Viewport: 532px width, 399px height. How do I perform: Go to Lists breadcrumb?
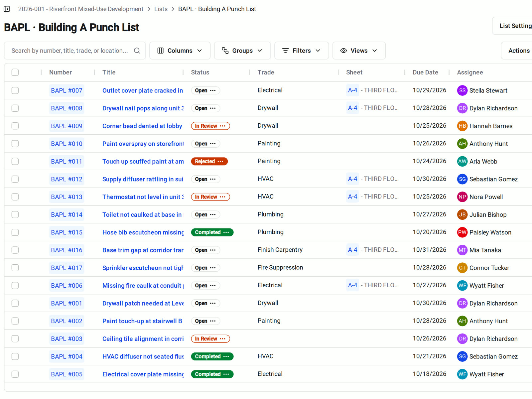[161, 9]
